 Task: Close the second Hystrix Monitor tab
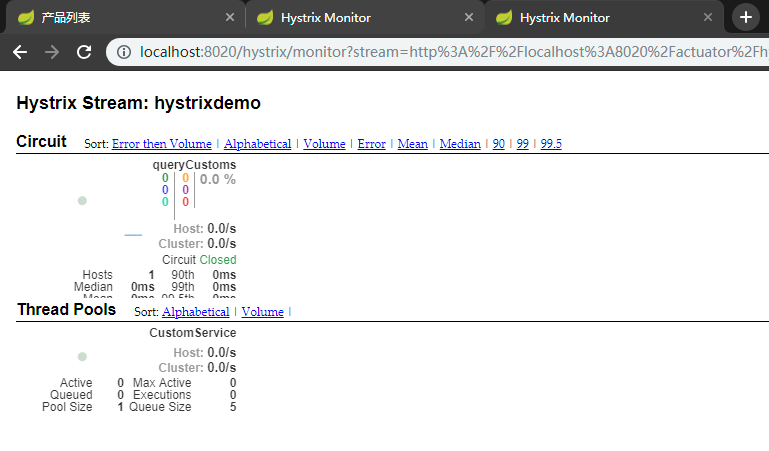pos(470,18)
